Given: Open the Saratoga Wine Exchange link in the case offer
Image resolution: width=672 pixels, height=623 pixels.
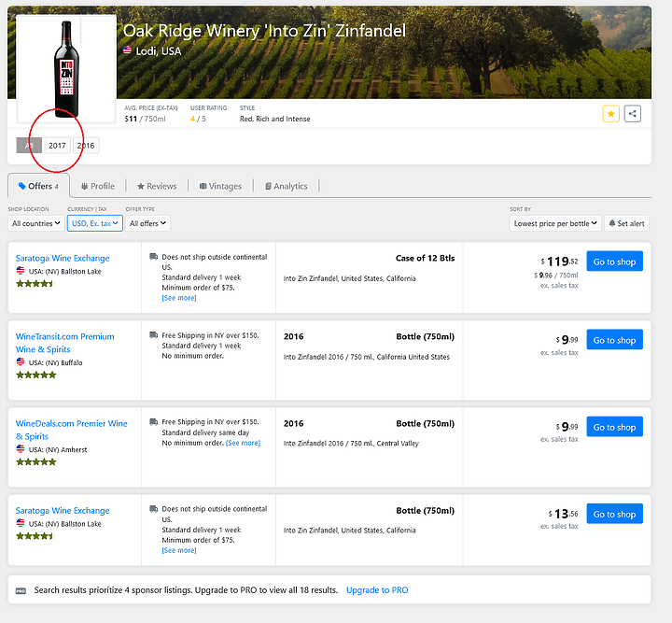Looking at the screenshot, I should point(63,258).
